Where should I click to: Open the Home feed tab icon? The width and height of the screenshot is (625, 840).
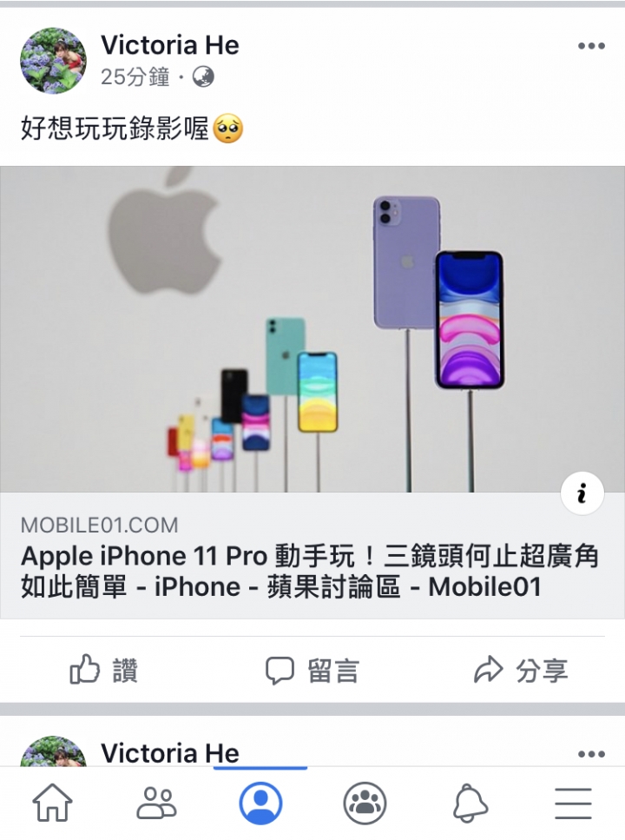click(52, 803)
